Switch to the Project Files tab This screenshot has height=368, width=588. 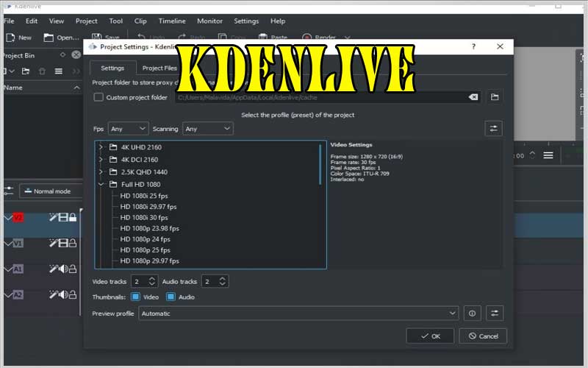click(x=159, y=68)
